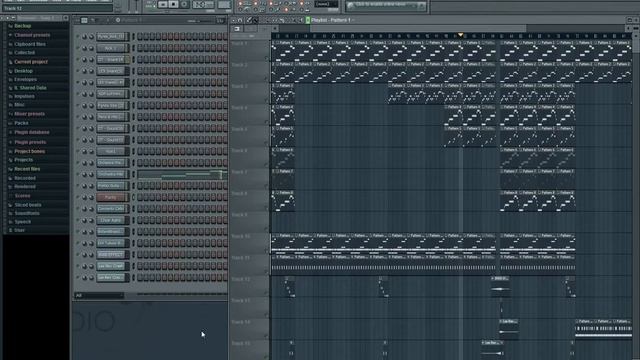Expand the Sliced beats folder
This screenshot has height=360, width=640.
click(x=28, y=205)
